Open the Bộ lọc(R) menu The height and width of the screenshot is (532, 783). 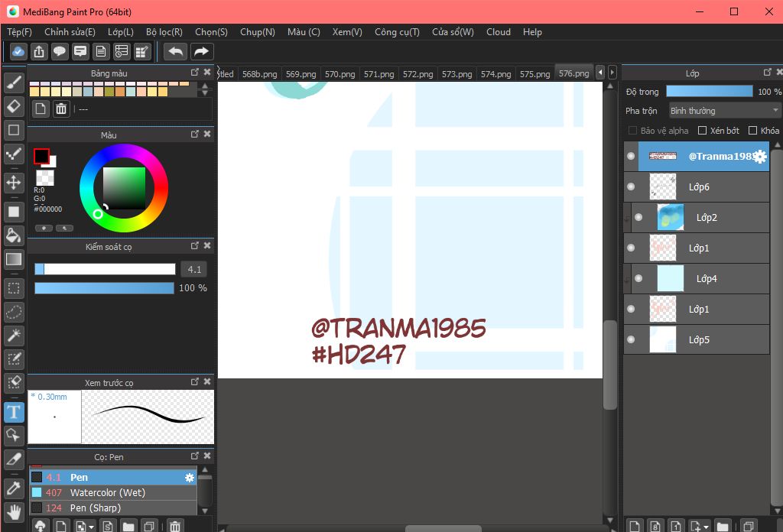pyautogui.click(x=164, y=32)
